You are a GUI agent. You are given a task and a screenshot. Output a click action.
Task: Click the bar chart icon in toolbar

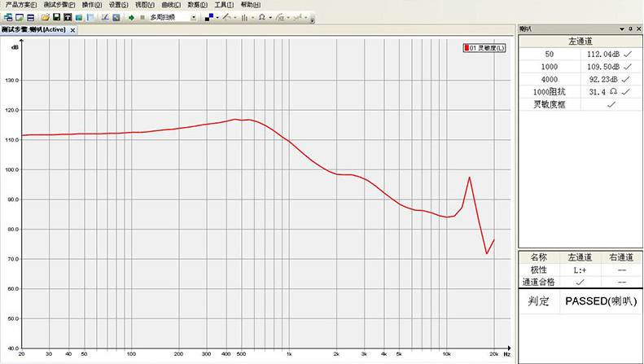(x=244, y=17)
